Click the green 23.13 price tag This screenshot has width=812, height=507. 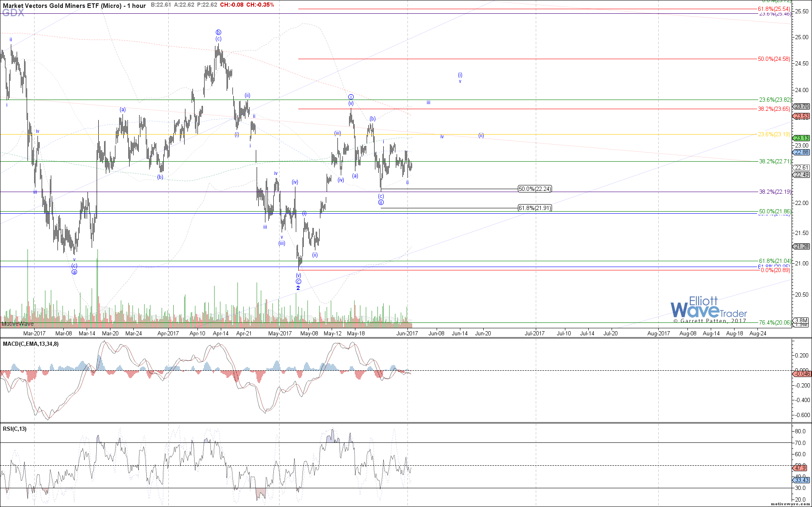(802, 138)
